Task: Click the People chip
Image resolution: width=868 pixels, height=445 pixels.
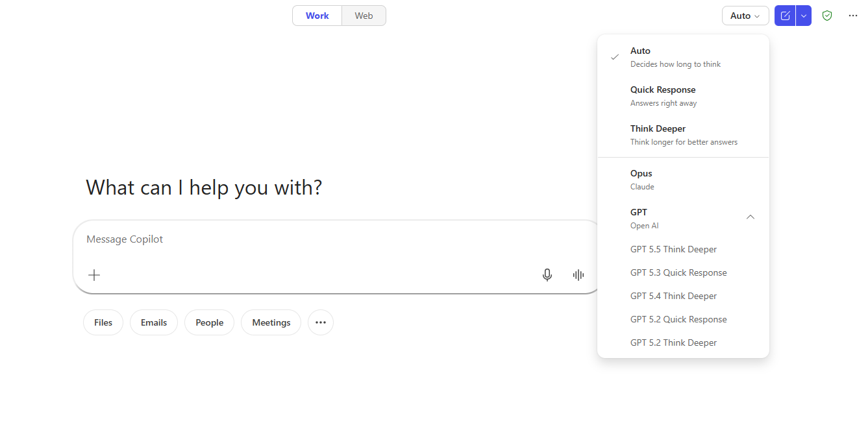Action: coord(210,322)
